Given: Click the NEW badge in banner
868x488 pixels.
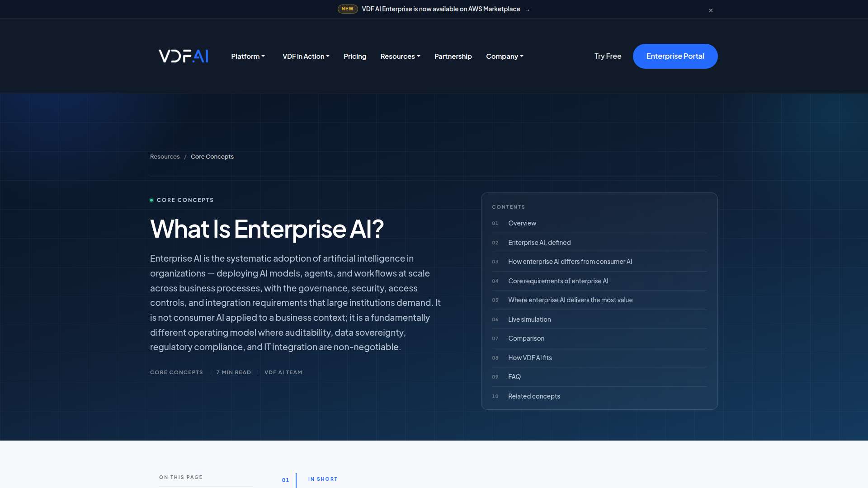Looking at the screenshot, I should pyautogui.click(x=348, y=9).
